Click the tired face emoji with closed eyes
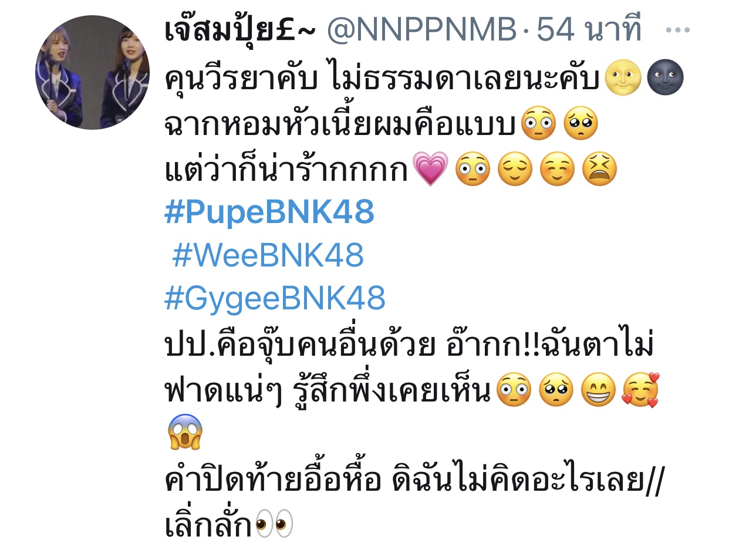729x560 pixels. pyautogui.click(x=599, y=168)
